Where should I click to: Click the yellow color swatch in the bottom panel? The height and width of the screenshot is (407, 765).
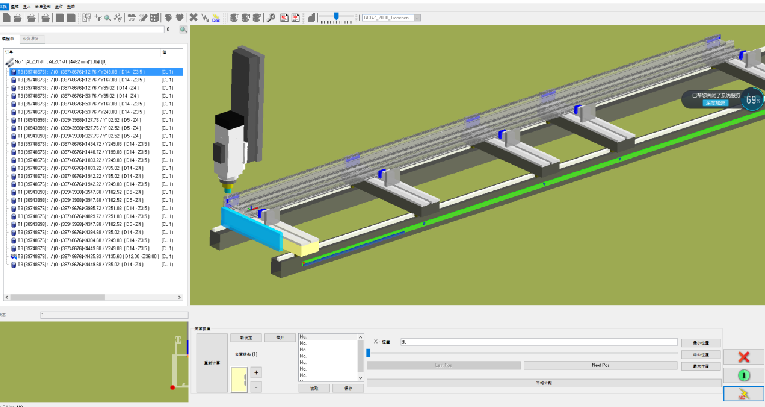tap(238, 378)
